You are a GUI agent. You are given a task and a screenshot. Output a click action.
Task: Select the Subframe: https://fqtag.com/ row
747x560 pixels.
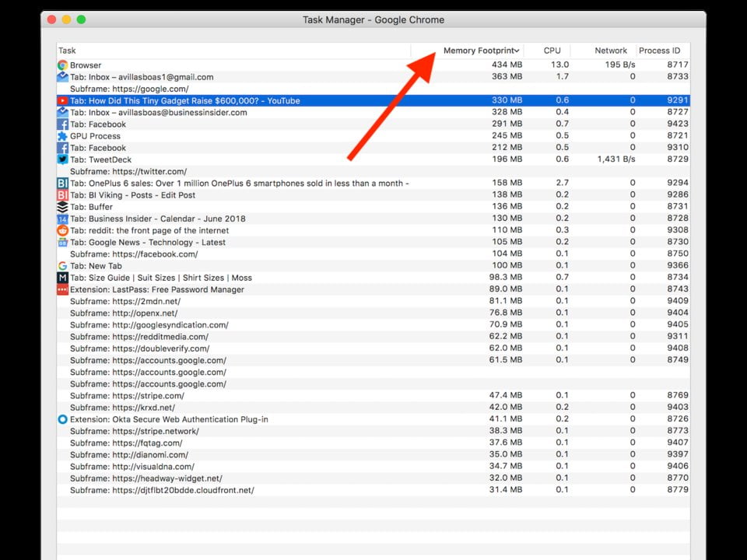click(373, 443)
